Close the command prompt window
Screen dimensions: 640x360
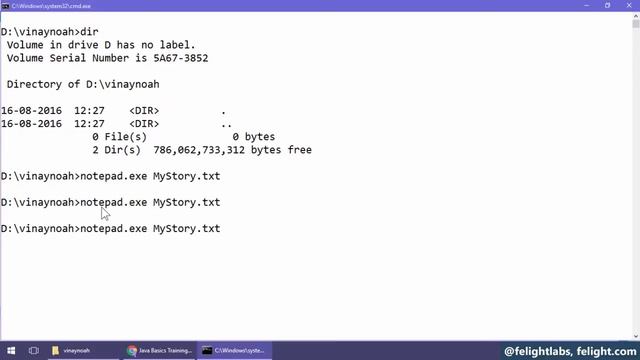tap(629, 6)
